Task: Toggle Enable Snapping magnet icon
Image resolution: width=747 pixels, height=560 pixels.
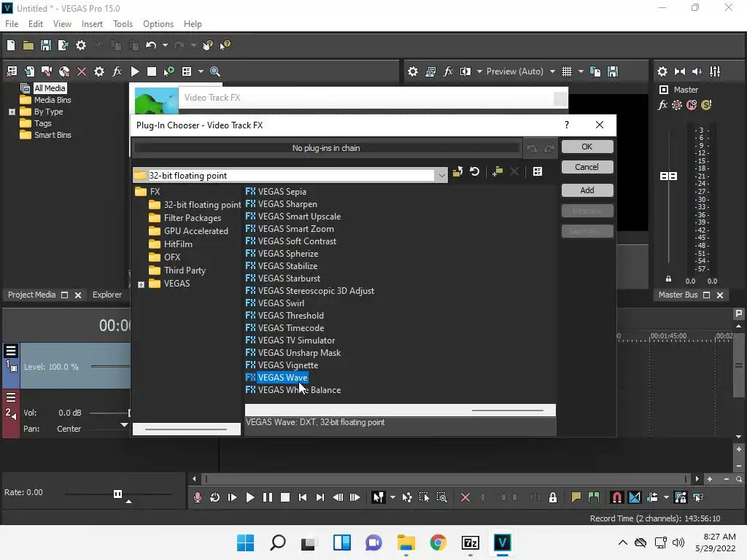Action: (617, 497)
